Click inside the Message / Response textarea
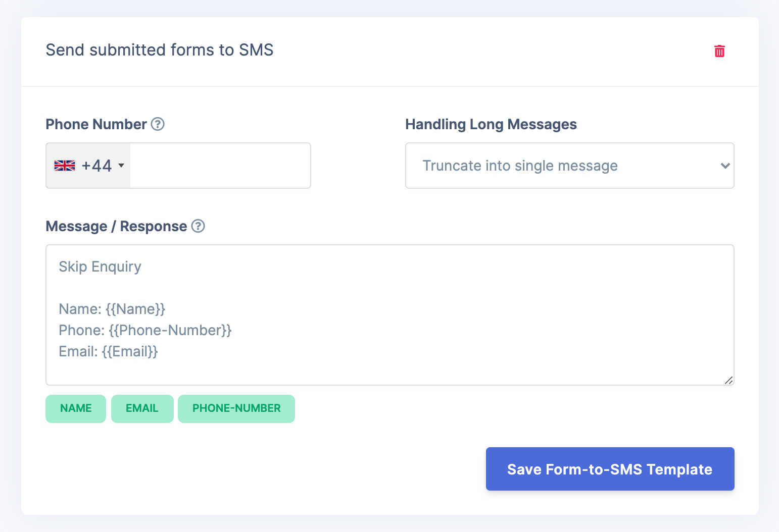 (389, 315)
